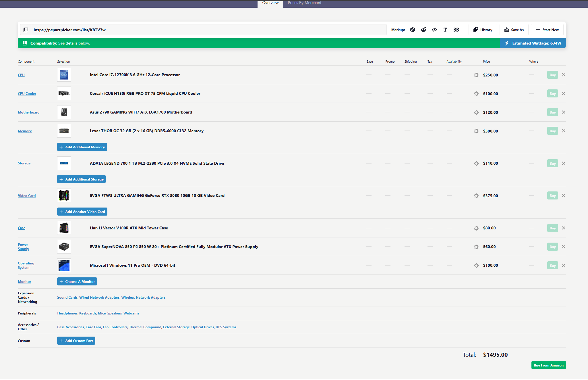The height and width of the screenshot is (380, 588).
Task: Remove the Intel Core i7-12700K from list
Action: (564, 75)
